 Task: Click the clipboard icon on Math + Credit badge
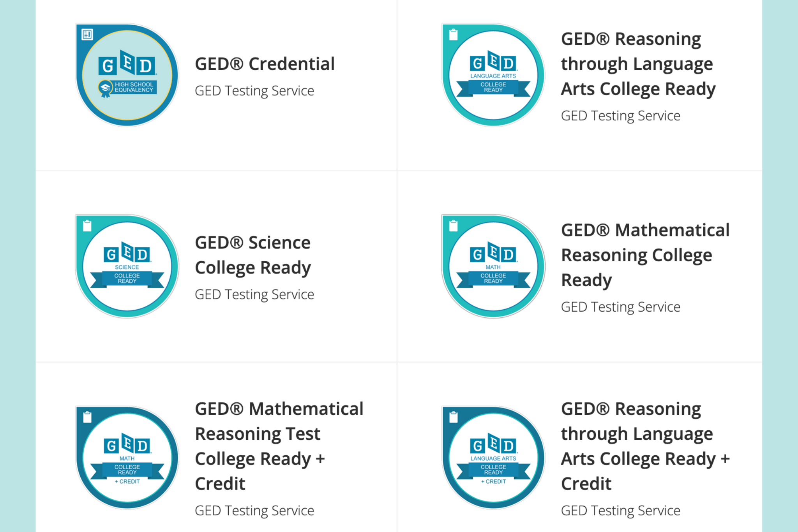87,417
